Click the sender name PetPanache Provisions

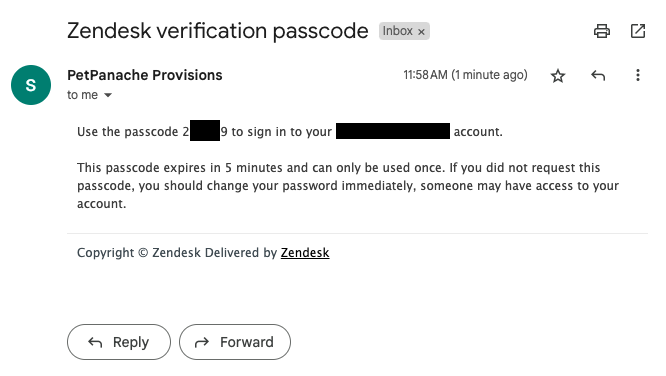pos(145,75)
